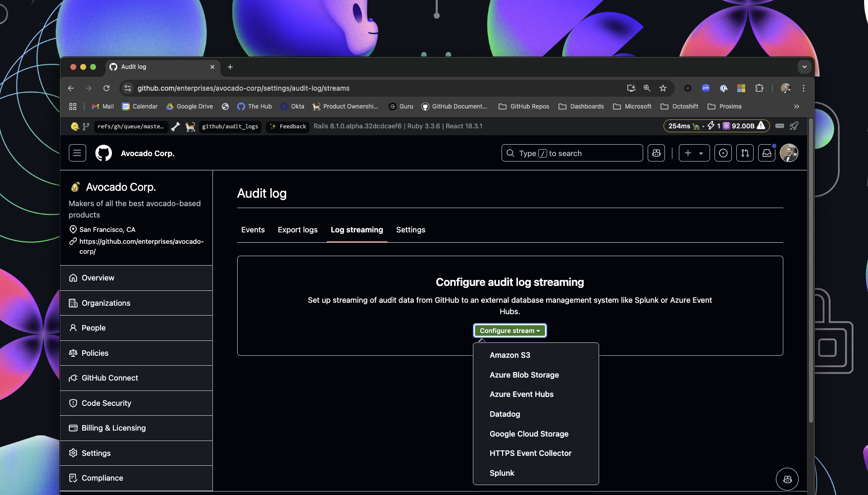Click the github/audit_logs label in staff bar
Screen dimensions: 868x495
pos(230,127)
